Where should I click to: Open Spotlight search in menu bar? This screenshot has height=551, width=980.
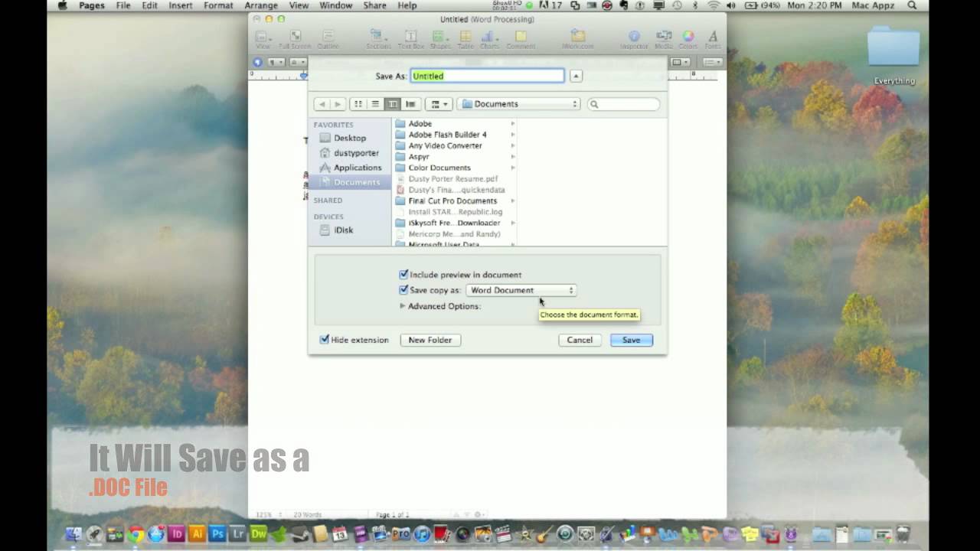(x=912, y=5)
